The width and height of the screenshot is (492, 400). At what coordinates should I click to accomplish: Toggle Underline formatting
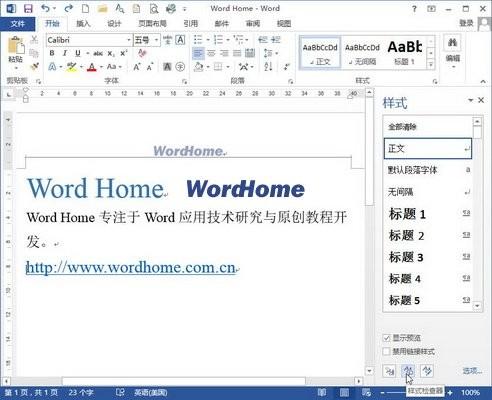(78, 53)
